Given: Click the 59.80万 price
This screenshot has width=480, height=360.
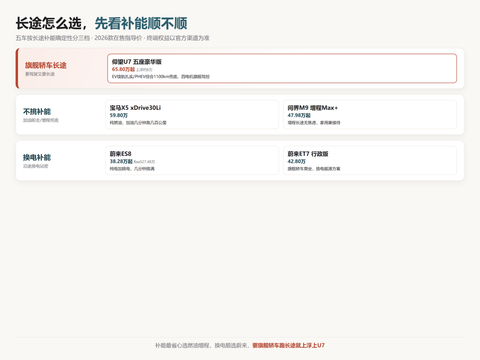Looking at the screenshot, I should click(x=119, y=115).
